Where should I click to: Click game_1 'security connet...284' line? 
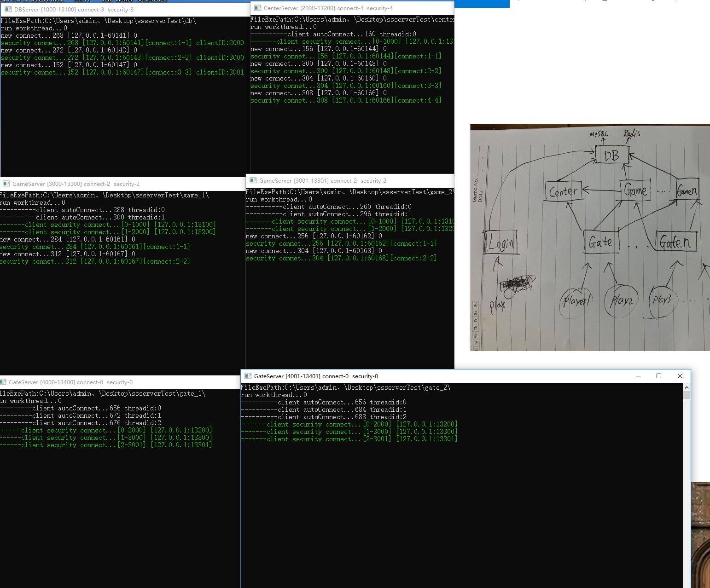[x=95, y=247]
